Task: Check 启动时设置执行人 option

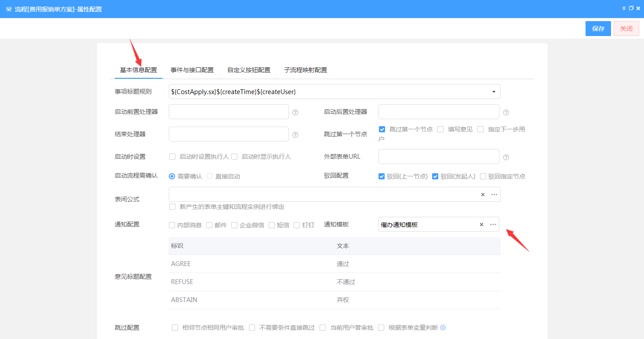Action: click(x=172, y=157)
